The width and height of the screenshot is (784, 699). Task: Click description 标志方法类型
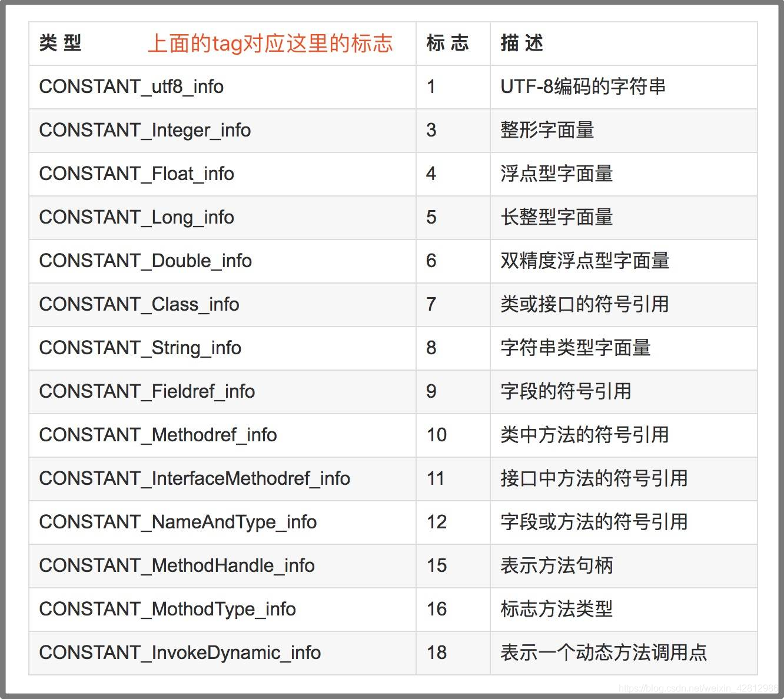pos(557,610)
